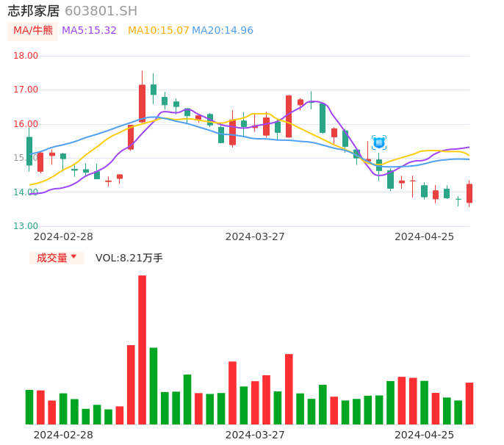Click the tallest red volume bar
Screen dimensions: 504x445
[x=142, y=350]
